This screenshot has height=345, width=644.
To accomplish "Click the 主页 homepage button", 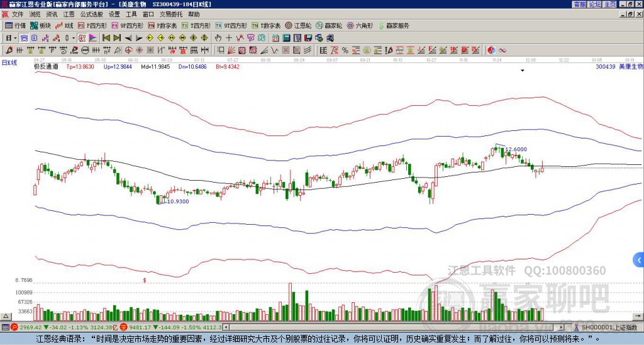I will (x=610, y=4).
